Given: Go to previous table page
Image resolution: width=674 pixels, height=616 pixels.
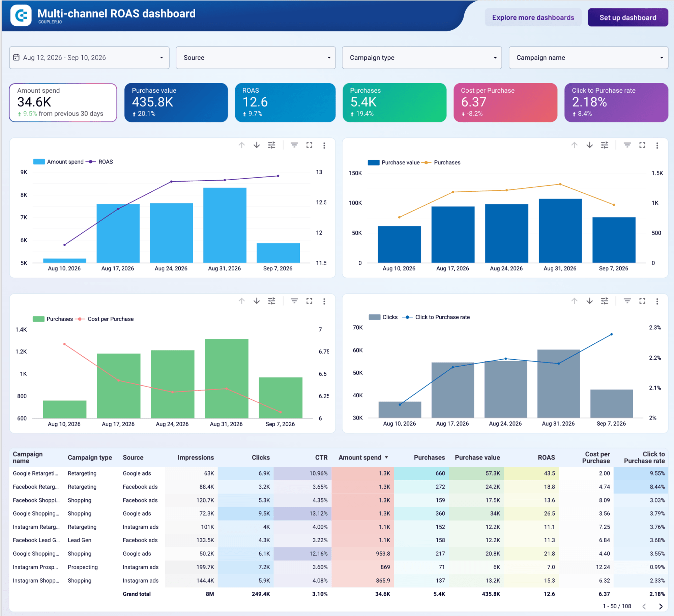Looking at the screenshot, I should (644, 607).
